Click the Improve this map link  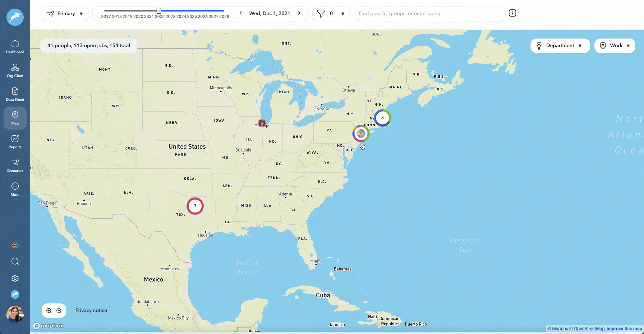624,328
